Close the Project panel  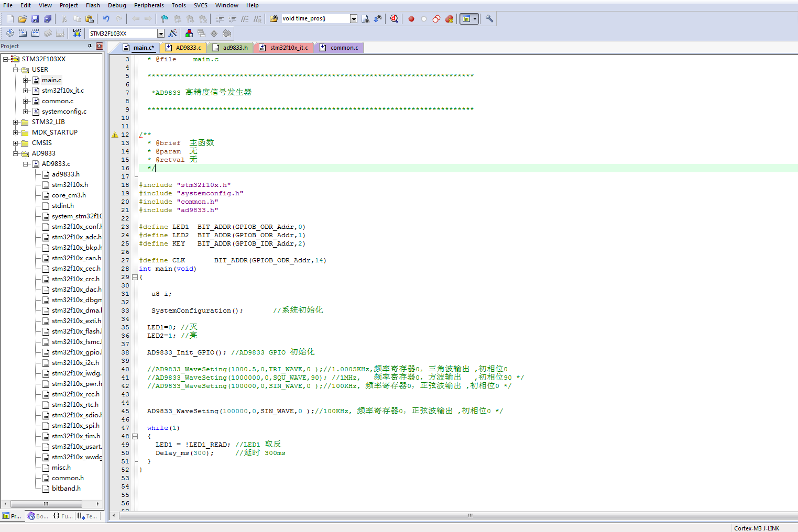[100, 46]
